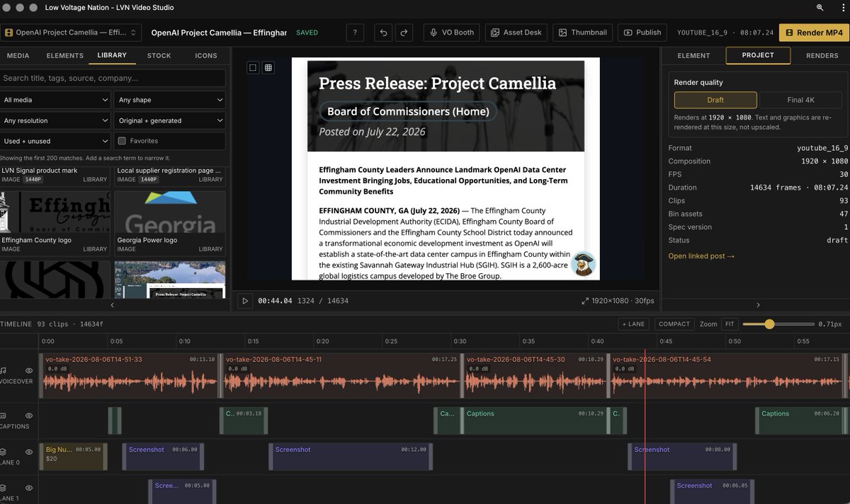This screenshot has height=504, width=850.
Task: Click the playhead at top of timeline
Action: (x=645, y=351)
